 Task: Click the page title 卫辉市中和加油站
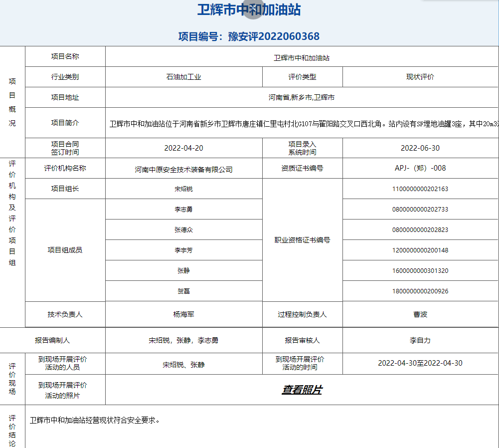(x=249, y=9)
